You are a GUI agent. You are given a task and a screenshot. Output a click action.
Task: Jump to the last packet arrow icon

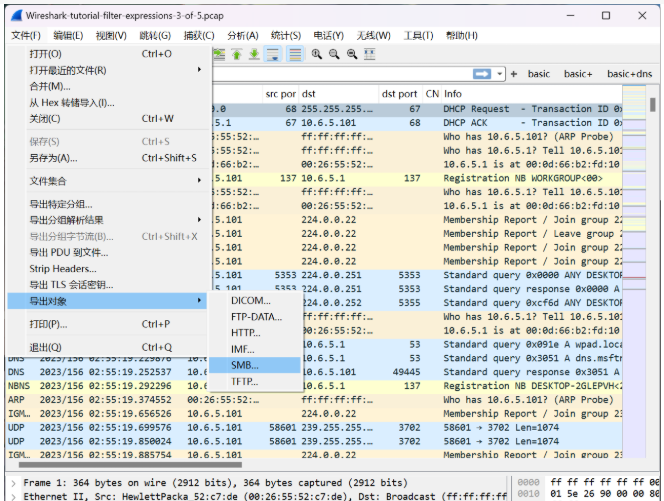pos(254,54)
